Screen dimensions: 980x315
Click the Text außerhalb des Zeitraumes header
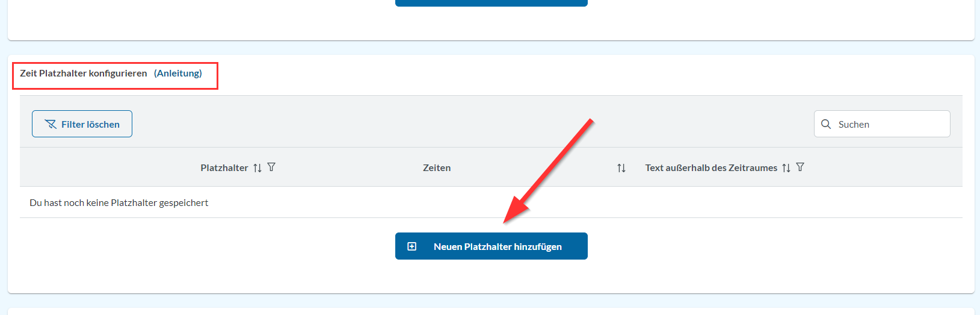click(x=711, y=168)
